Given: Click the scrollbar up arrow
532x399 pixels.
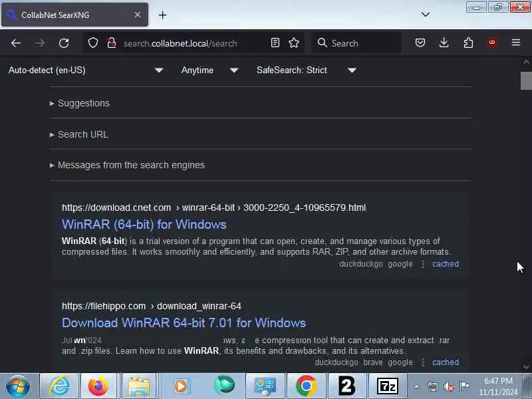Looking at the screenshot, I should pyautogui.click(x=526, y=62).
